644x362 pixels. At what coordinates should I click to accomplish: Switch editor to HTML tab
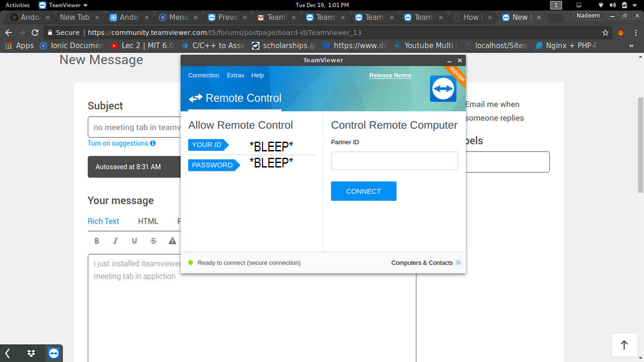(148, 221)
